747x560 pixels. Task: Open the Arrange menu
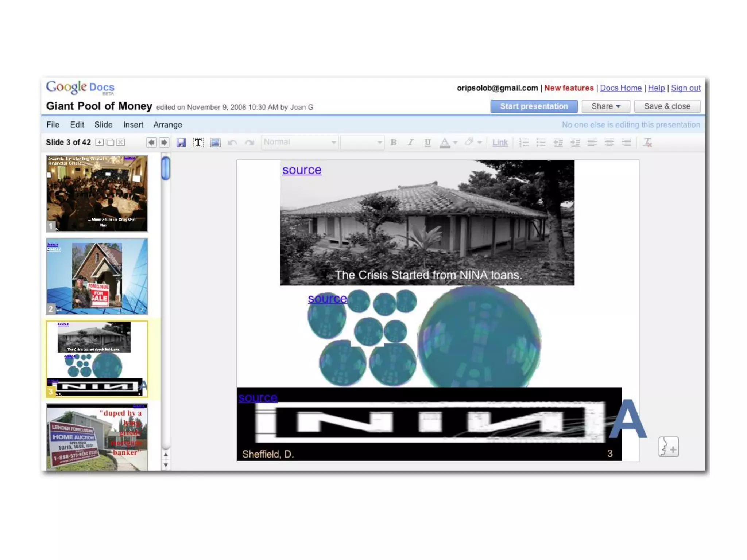point(167,125)
